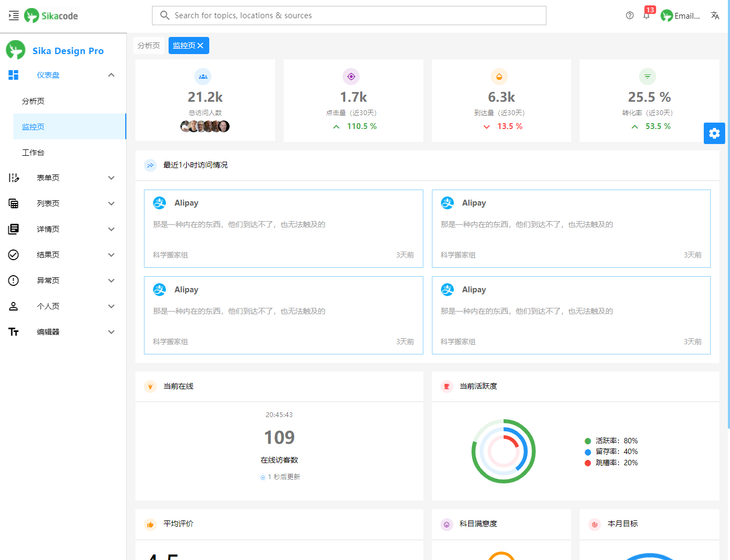Image resolution: width=730 pixels, height=560 pixels.
Task: Open the blue settings gear panel
Action: [x=714, y=133]
